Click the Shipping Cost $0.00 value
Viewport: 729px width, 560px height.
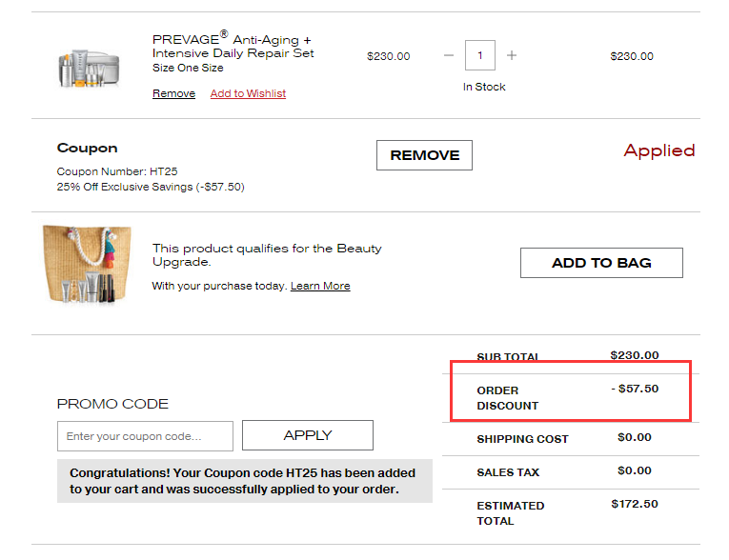pos(635,438)
